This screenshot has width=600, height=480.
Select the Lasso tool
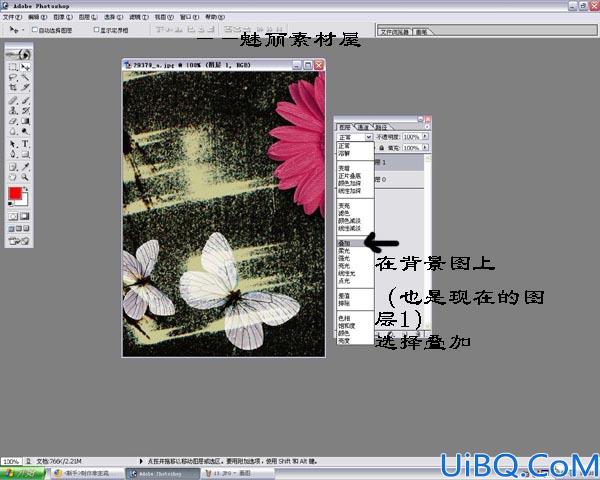point(13,77)
